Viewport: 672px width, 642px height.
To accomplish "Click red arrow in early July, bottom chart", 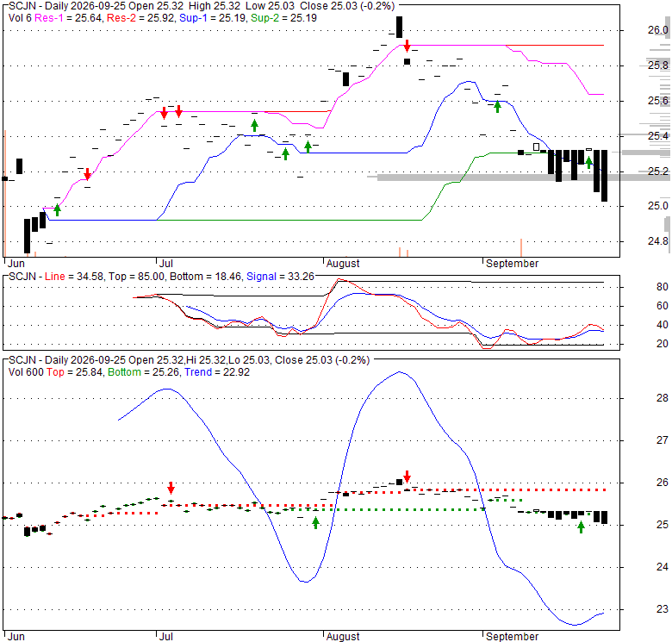I will coord(171,488).
